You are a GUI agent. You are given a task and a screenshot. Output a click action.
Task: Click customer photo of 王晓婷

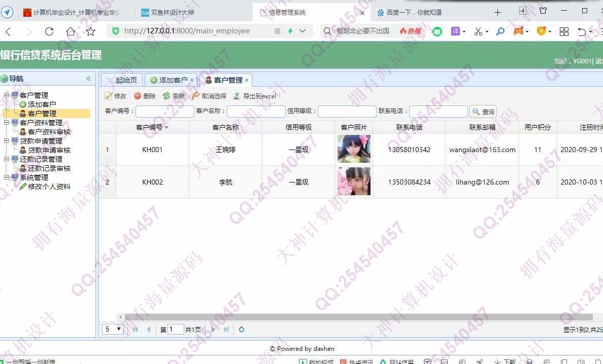(354, 149)
